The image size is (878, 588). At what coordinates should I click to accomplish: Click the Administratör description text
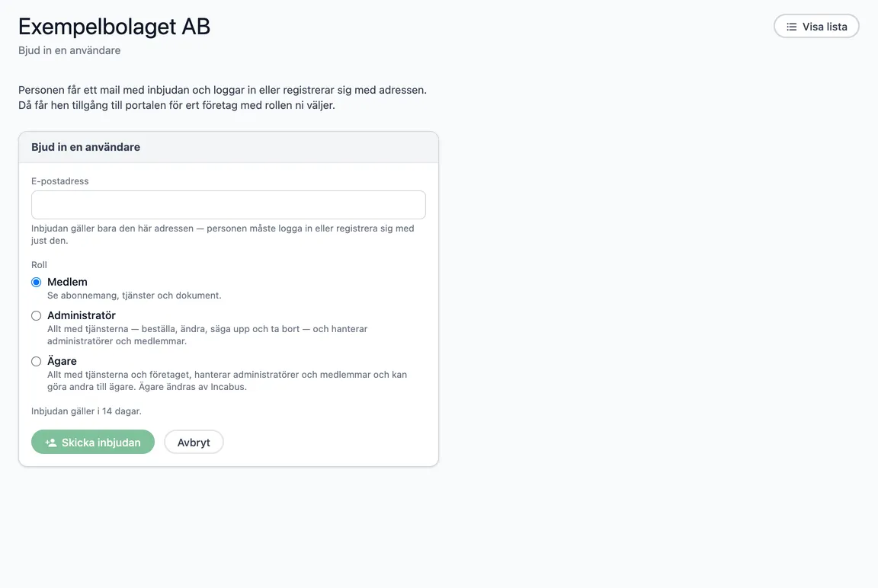pyautogui.click(x=207, y=335)
